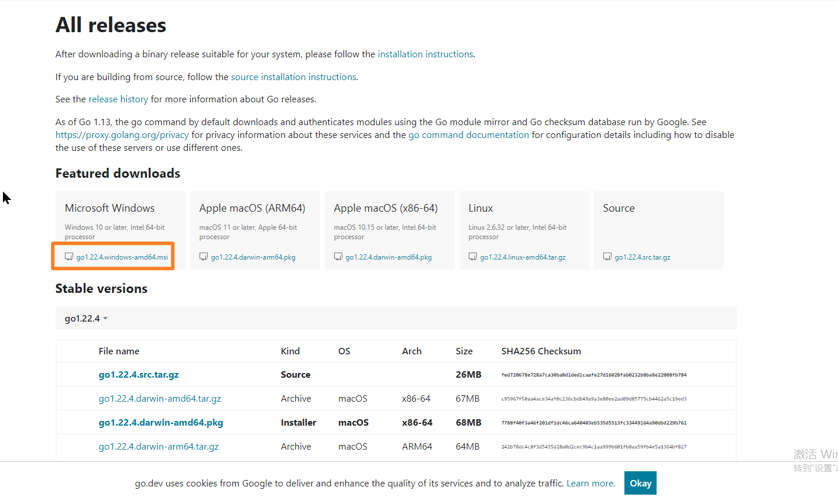Screen dimensions: 838x504
Task: Click the File name column header
Action: tap(119, 351)
